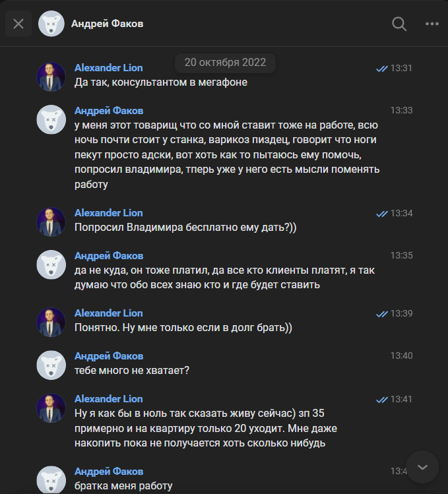Click the dog avatar beside the 13:33 message
Screen dimensions: 448x494
point(51,119)
